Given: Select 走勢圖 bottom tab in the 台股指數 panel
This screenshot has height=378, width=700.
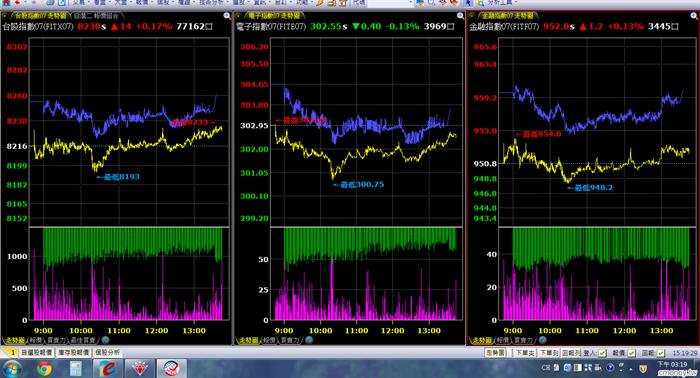Looking at the screenshot, I should (14, 340).
